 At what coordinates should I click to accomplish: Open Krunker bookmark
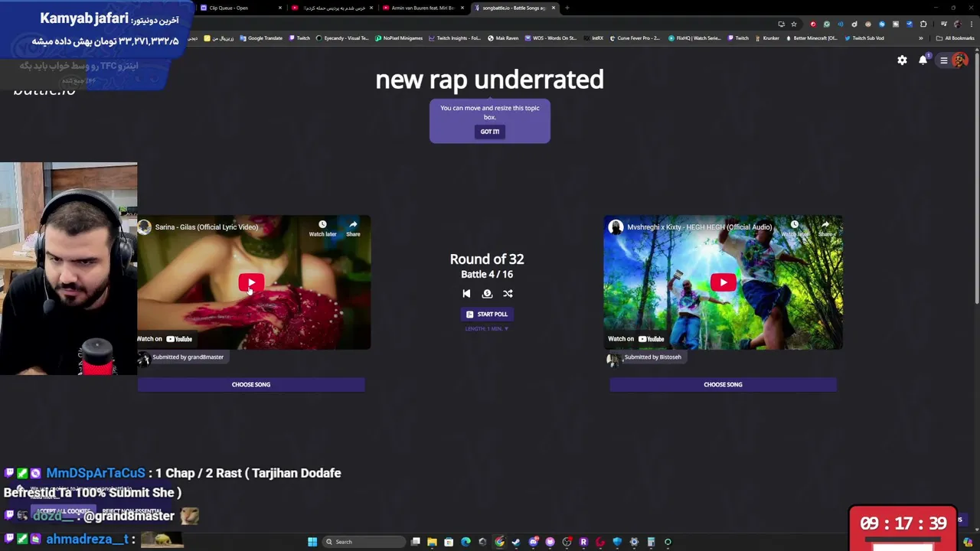point(766,37)
